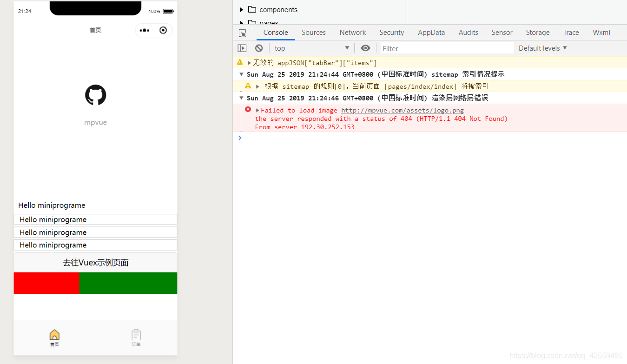627x364 pixels.
Task: Expand the Failed to load image error
Action: 257,111
